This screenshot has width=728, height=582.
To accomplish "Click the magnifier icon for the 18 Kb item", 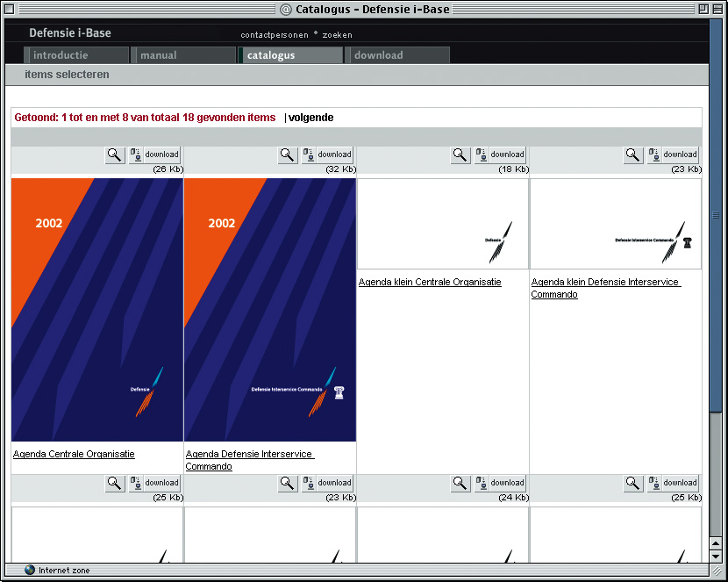I will tap(460, 154).
